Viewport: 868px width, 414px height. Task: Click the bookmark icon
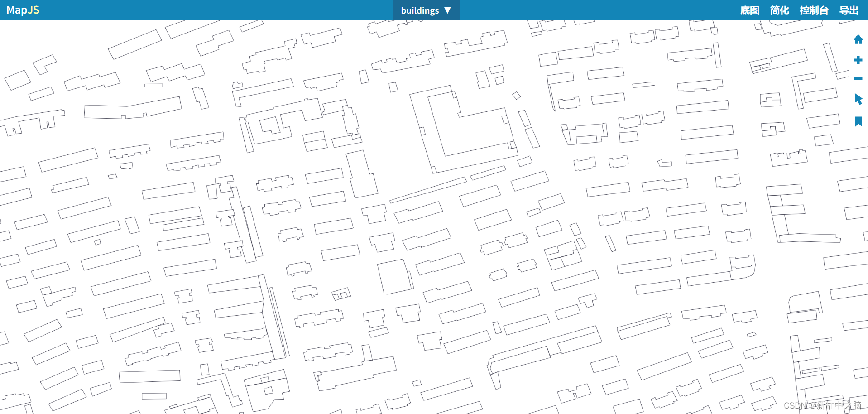click(x=858, y=121)
